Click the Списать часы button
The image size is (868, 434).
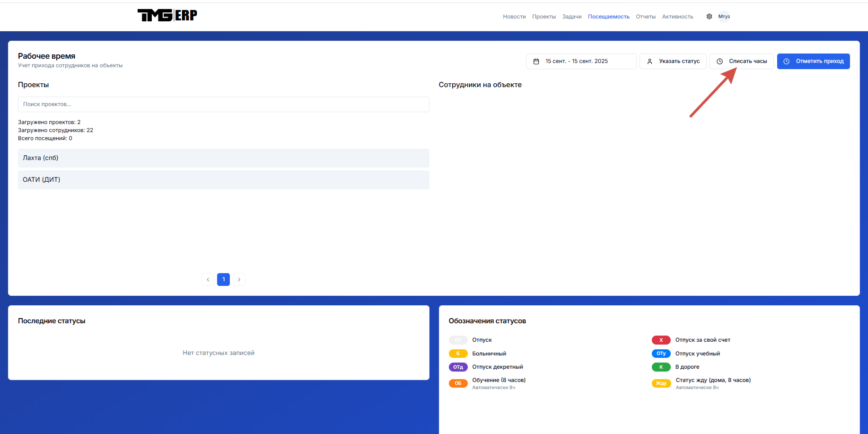click(x=741, y=62)
